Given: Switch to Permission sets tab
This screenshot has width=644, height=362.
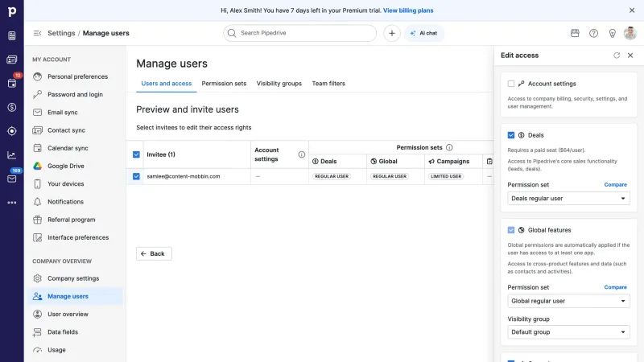Looking at the screenshot, I should point(224,84).
